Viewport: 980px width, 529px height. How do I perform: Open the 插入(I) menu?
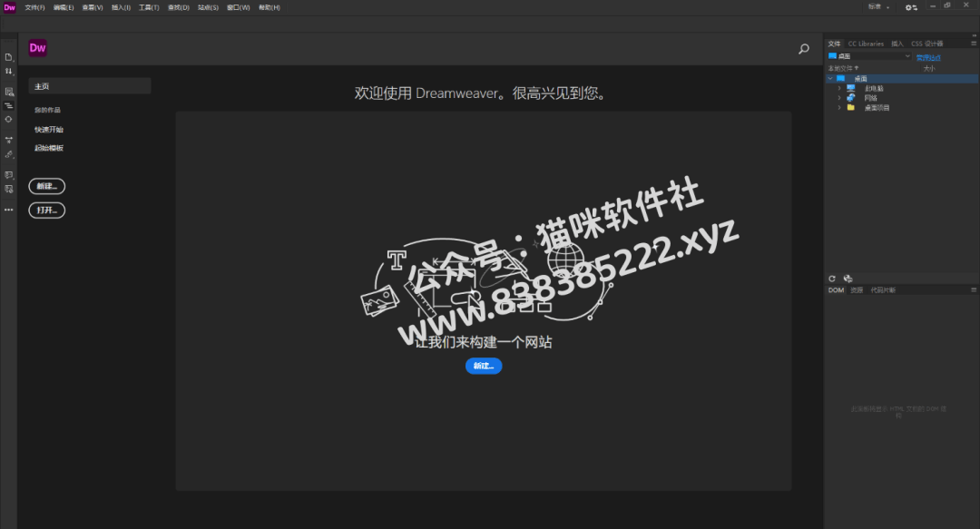[122, 7]
